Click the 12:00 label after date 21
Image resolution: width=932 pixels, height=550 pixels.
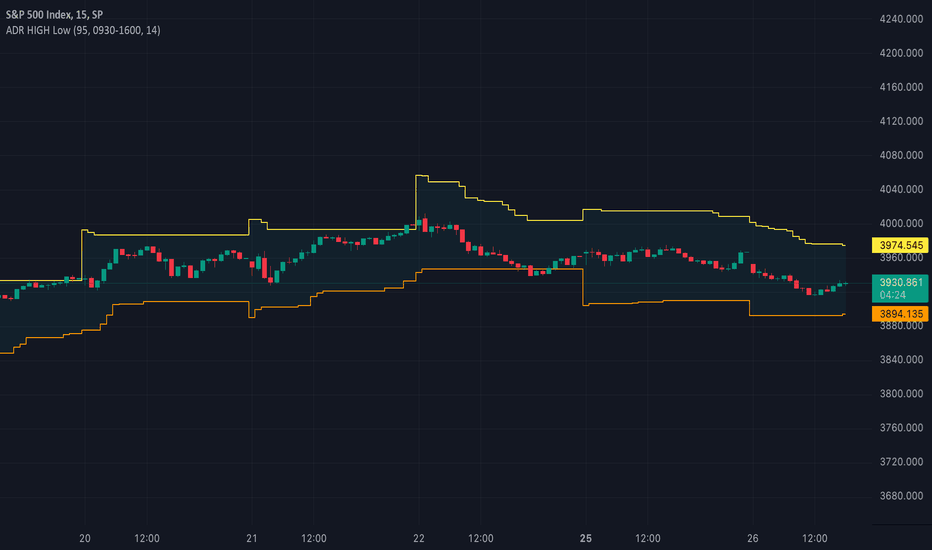coord(314,538)
